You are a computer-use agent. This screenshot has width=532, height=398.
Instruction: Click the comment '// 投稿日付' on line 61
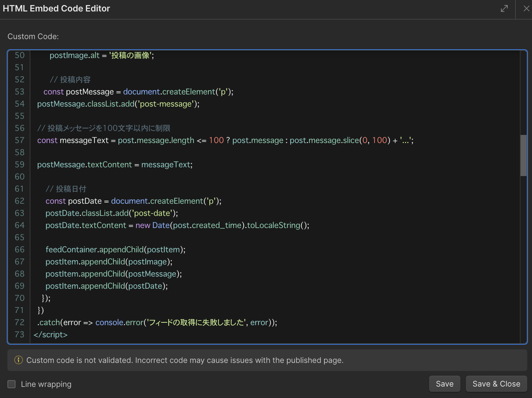coord(66,189)
